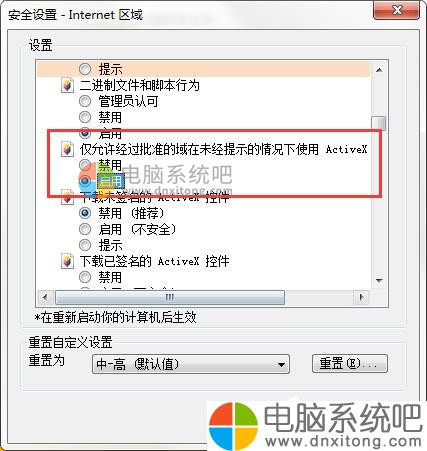Click the vertical scrollbar up arrow
Image resolution: width=427 pixels, height=451 pixels.
tap(379, 70)
